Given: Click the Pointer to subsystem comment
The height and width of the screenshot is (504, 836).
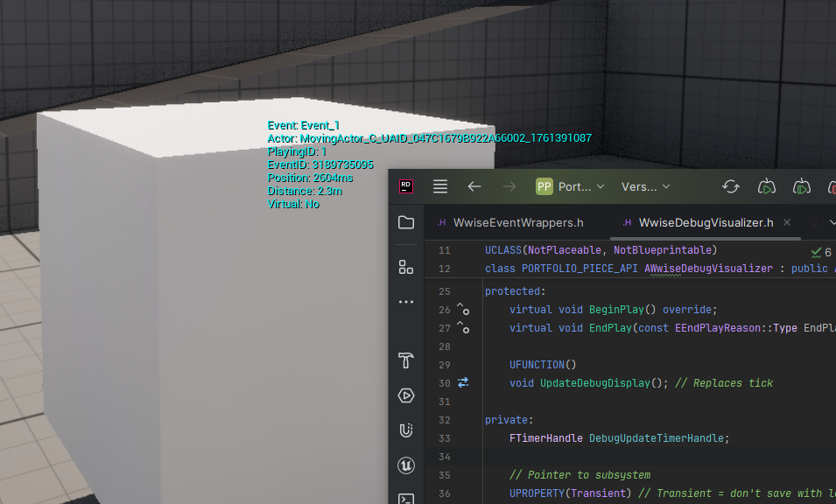Looking at the screenshot, I should click(580, 475).
